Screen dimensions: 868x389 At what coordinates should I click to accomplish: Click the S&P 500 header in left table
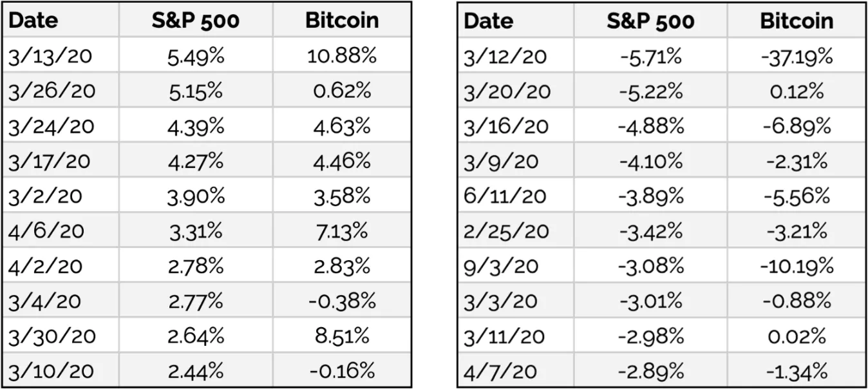tap(195, 20)
